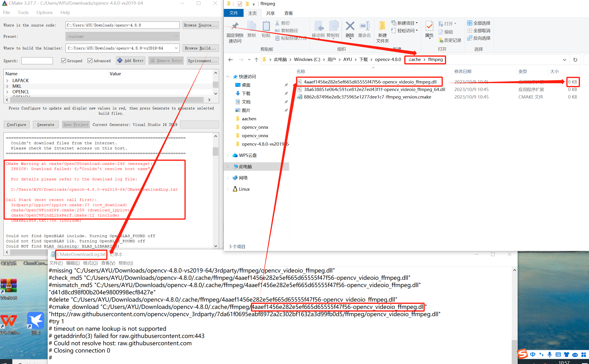Expand the MKL group in CMake
The width and height of the screenshot is (589, 364).
7,86
